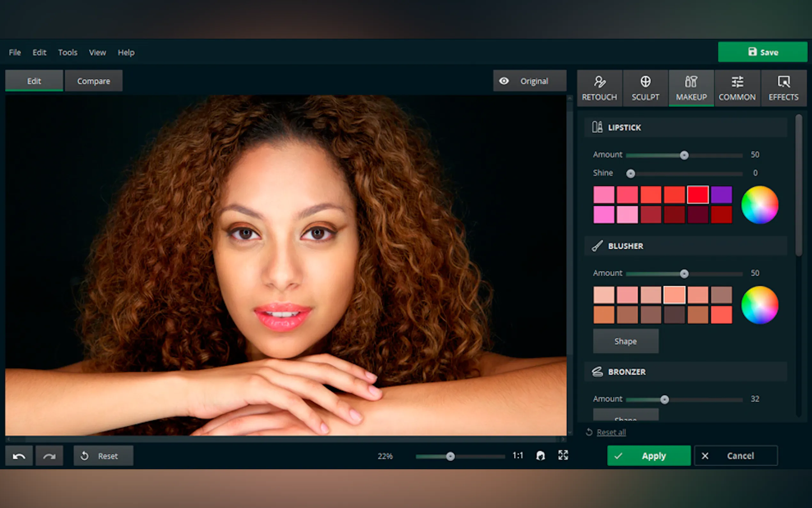
Task: Open the Tools menu
Action: pos(67,52)
